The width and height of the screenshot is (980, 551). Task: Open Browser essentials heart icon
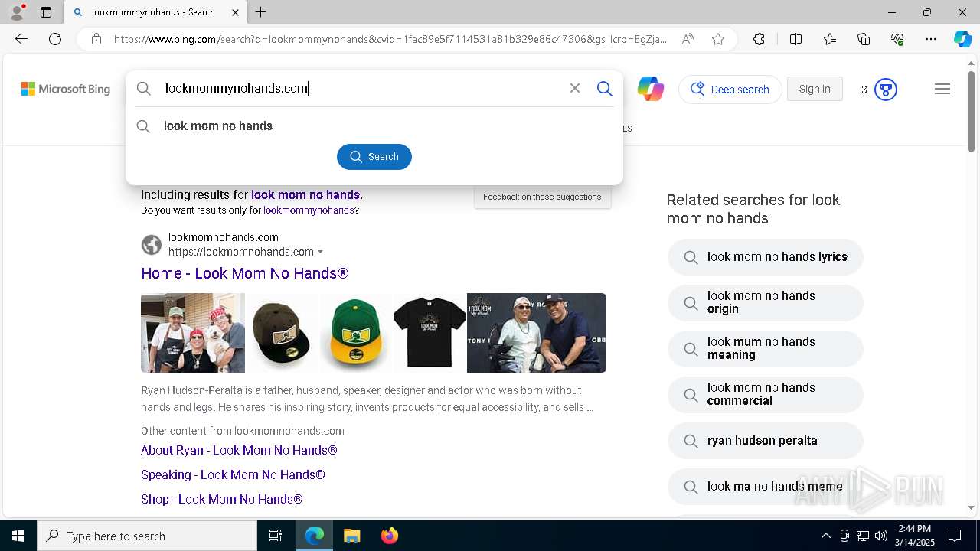click(897, 39)
